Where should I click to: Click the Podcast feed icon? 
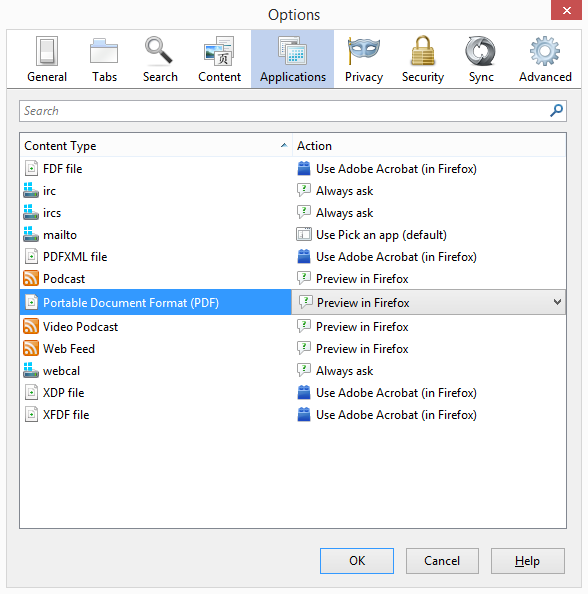(x=31, y=278)
